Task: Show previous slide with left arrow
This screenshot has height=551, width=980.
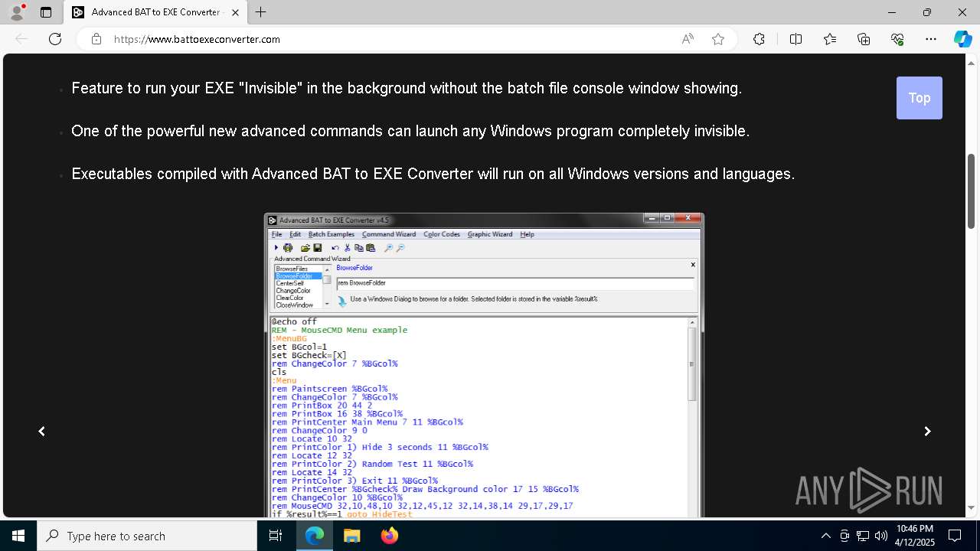Action: tap(42, 432)
